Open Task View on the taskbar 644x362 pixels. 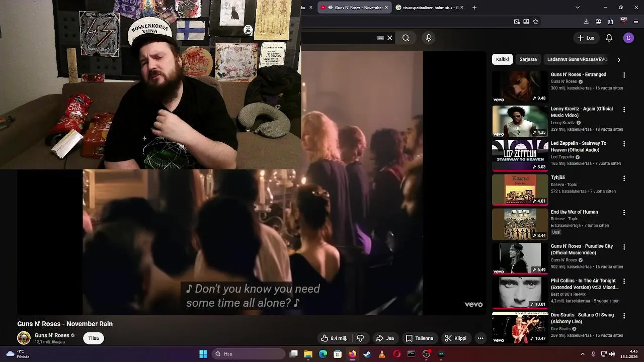click(x=294, y=354)
